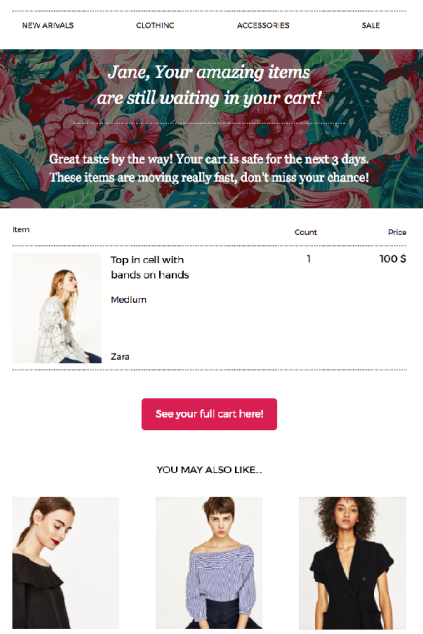Open the striped off-shoulder blouse recommendation

click(x=209, y=563)
